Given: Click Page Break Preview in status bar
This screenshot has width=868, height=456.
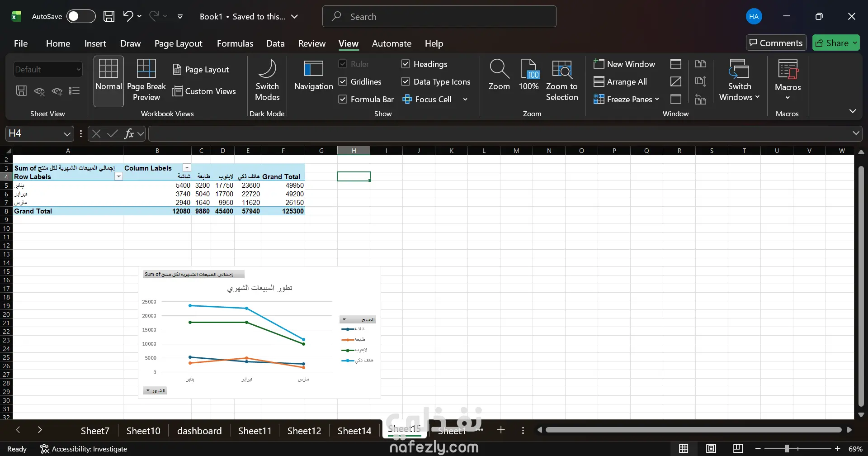Looking at the screenshot, I should click(x=738, y=448).
